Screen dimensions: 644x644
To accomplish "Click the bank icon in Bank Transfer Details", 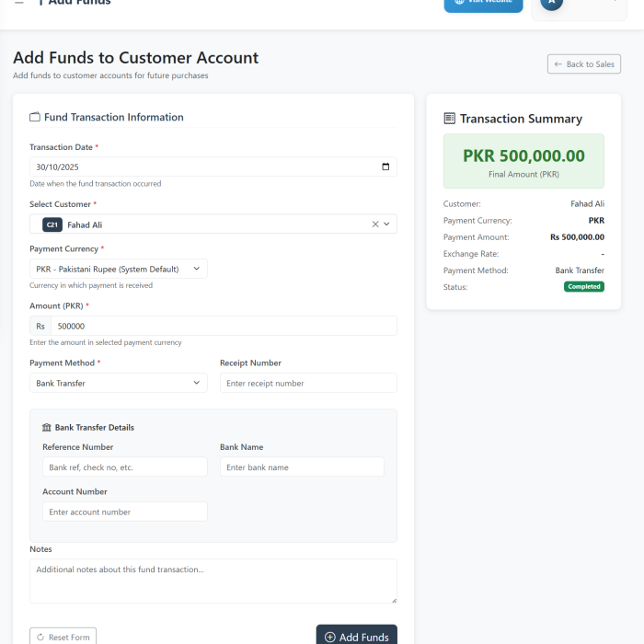I will pos(47,428).
